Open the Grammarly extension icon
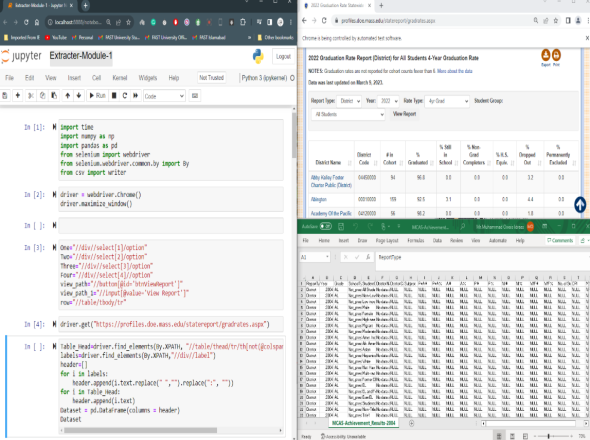Viewport: 590px width, 440px height. click(153, 22)
